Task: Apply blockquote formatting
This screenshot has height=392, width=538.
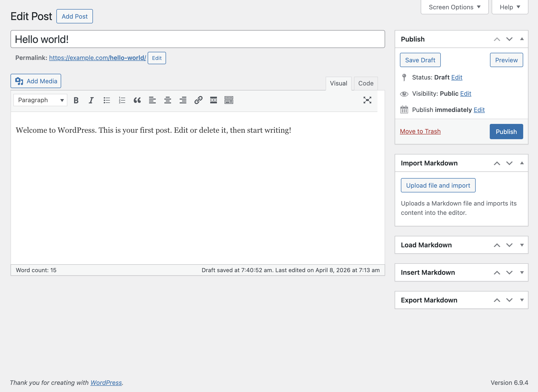Action: [x=137, y=100]
